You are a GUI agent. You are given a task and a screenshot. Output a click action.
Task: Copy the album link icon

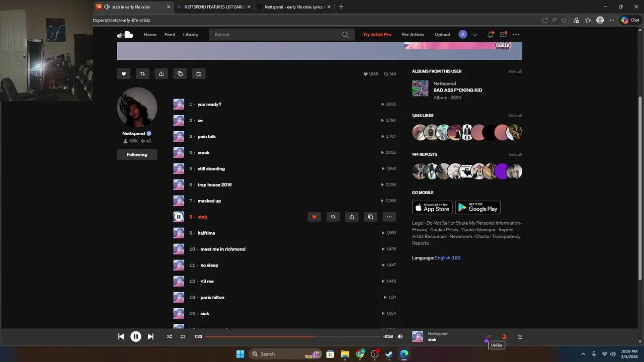(x=180, y=74)
